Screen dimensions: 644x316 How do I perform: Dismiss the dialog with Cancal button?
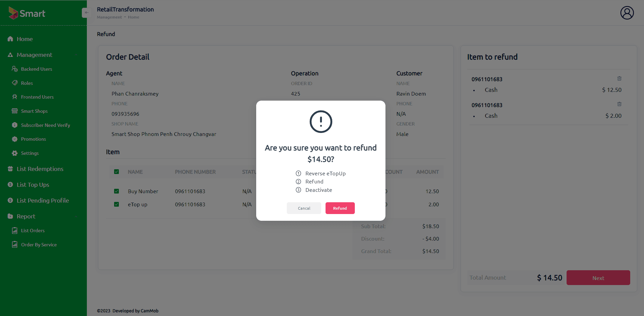[304, 208]
